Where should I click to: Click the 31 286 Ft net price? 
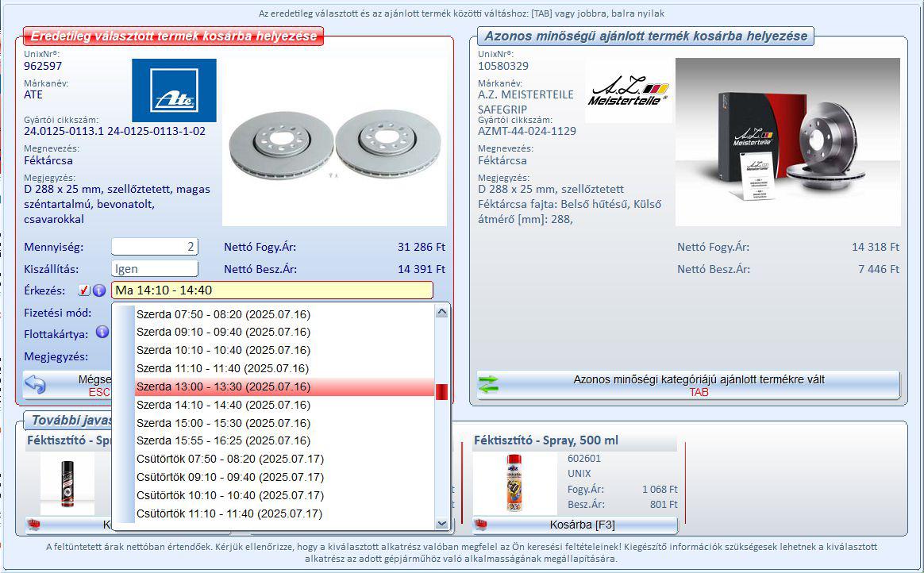[x=422, y=247]
